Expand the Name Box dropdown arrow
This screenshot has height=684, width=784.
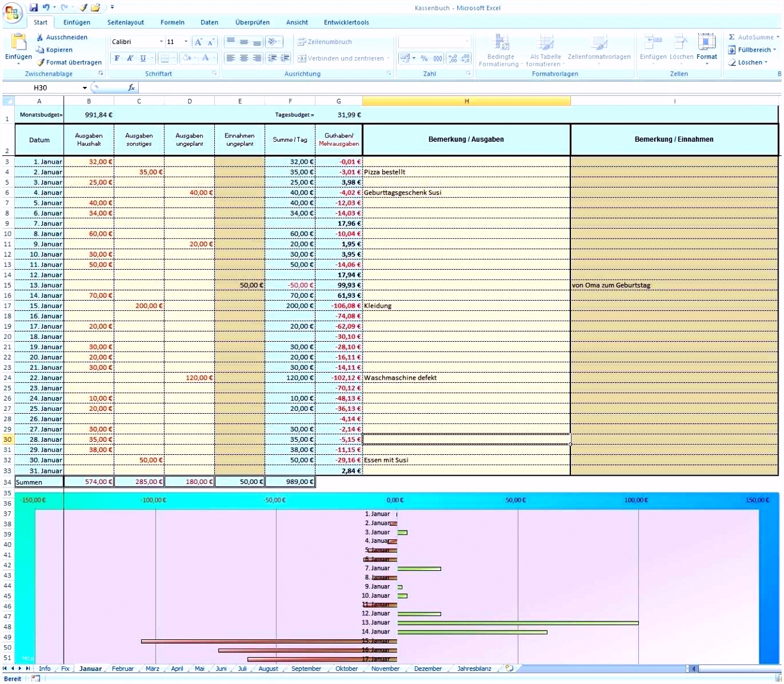[85, 88]
